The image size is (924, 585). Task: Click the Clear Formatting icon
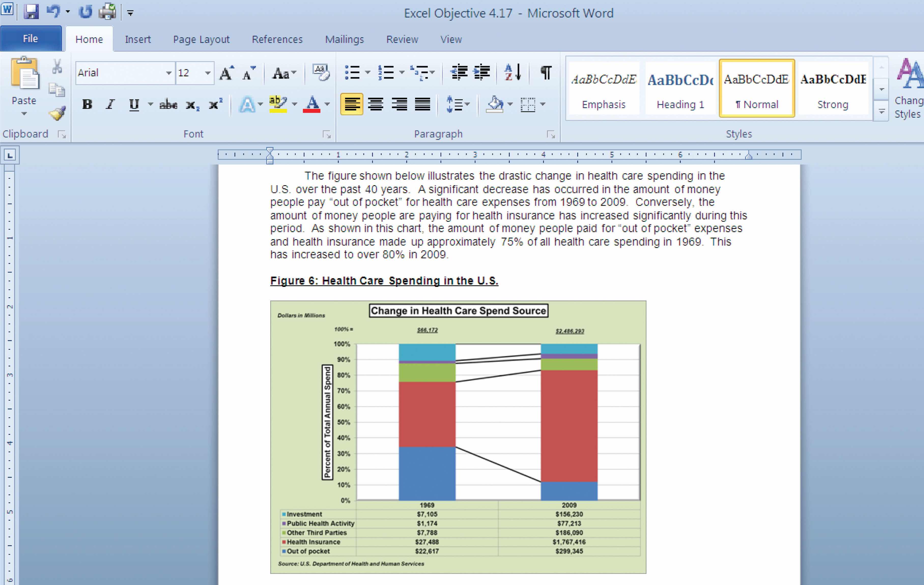pos(320,72)
